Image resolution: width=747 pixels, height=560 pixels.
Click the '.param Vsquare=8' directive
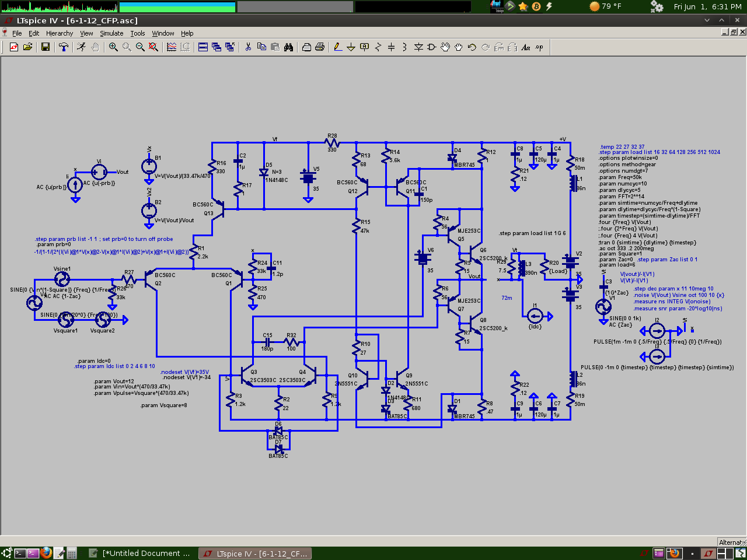tap(163, 405)
